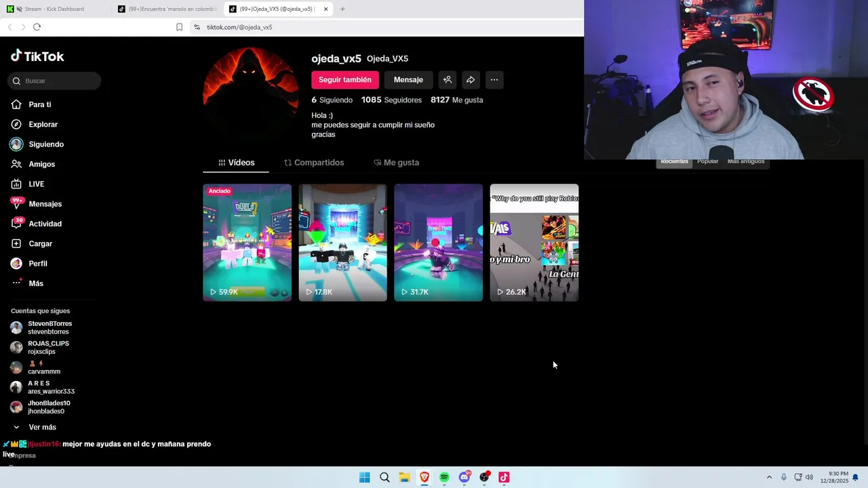868x488 pixels.
Task: Open File Explorer from taskbar
Action: click(404, 477)
